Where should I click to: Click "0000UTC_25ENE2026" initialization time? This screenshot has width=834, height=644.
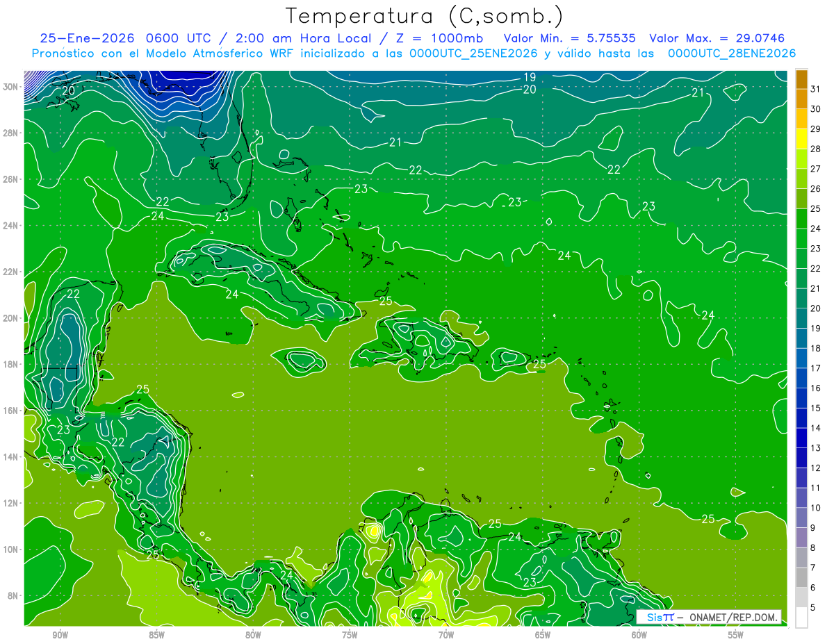[474, 53]
